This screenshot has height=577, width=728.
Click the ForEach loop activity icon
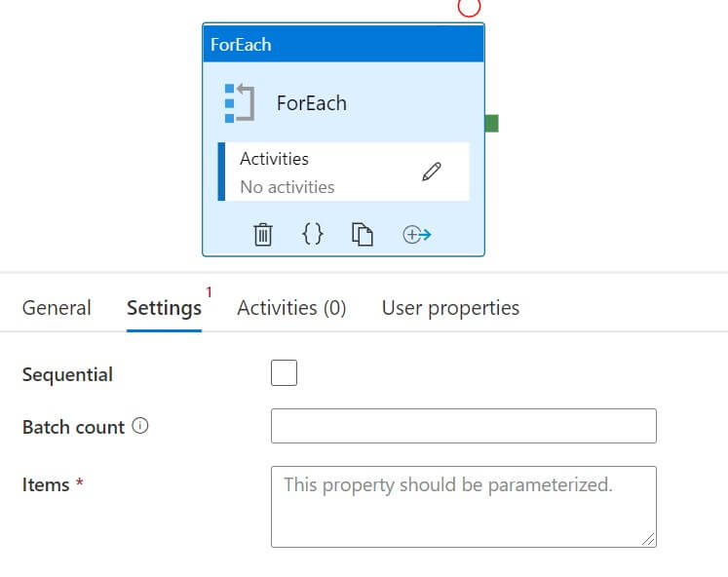[x=239, y=103]
